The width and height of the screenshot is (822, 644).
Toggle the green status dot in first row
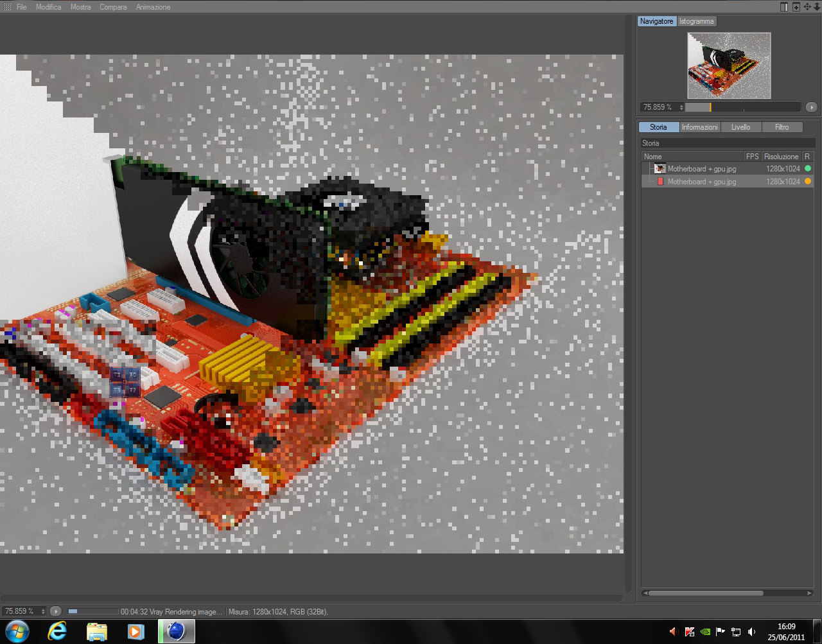[808, 168]
